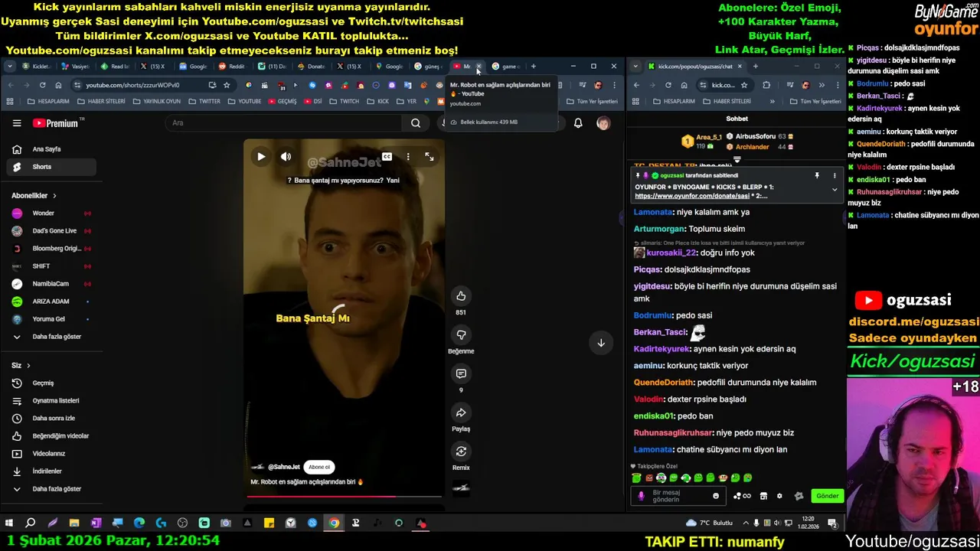980x551 pixels.
Task: Open Dad's Gone Live subscription
Action: click(x=51, y=231)
